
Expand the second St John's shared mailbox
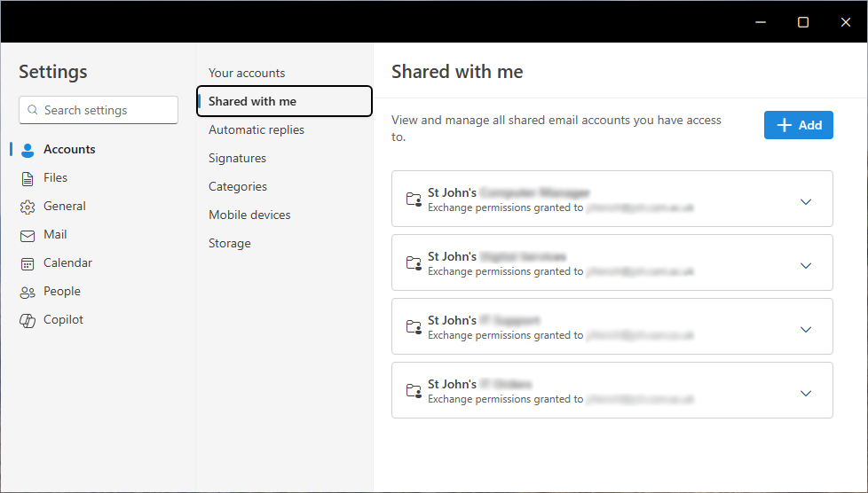pyautogui.click(x=806, y=266)
